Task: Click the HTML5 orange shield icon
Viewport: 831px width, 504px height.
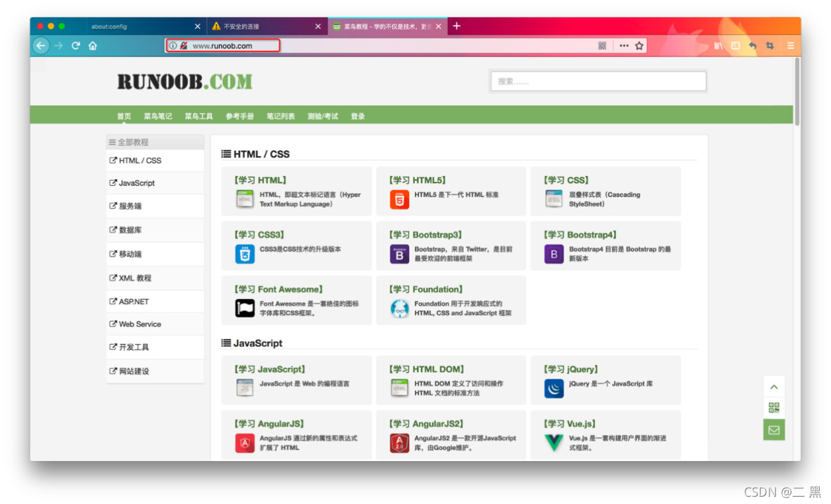Action: pos(400,199)
